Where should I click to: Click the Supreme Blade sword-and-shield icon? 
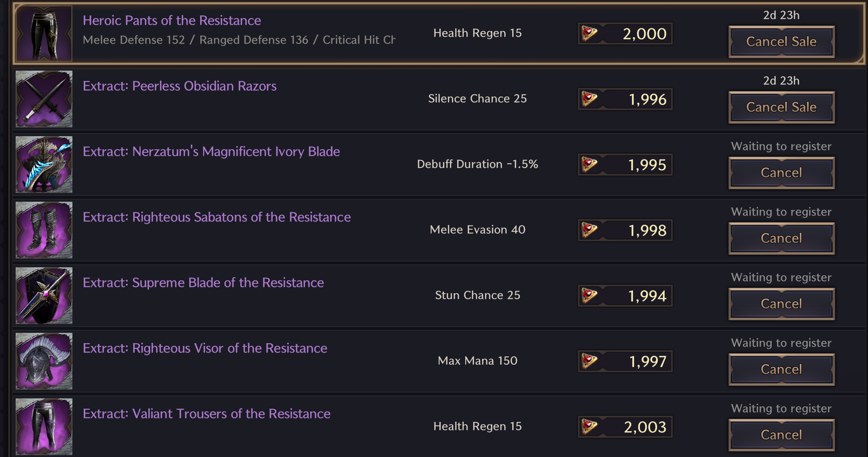pos(44,296)
